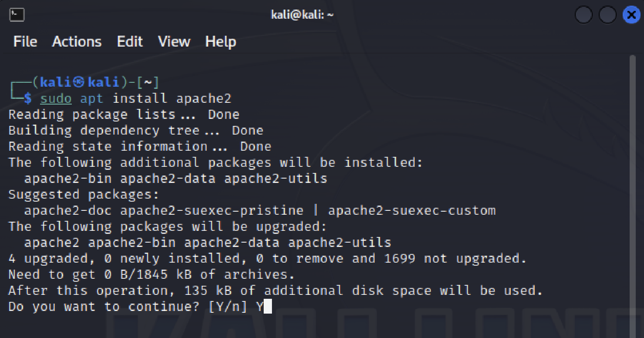644x338 pixels.
Task: Click the text cursor block after Y
Action: point(268,307)
